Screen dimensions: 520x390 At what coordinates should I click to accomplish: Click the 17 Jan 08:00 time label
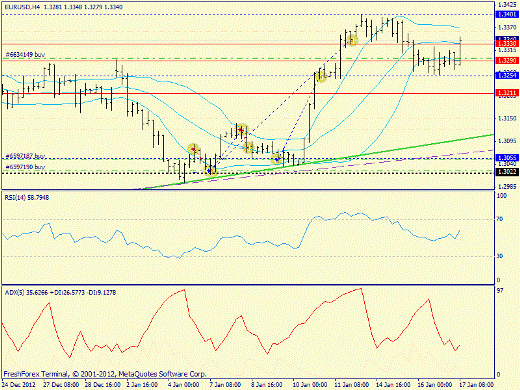[476, 385]
